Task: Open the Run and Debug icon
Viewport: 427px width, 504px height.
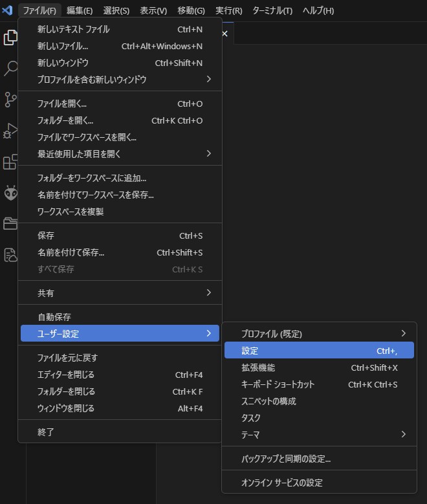Action: pos(10,131)
